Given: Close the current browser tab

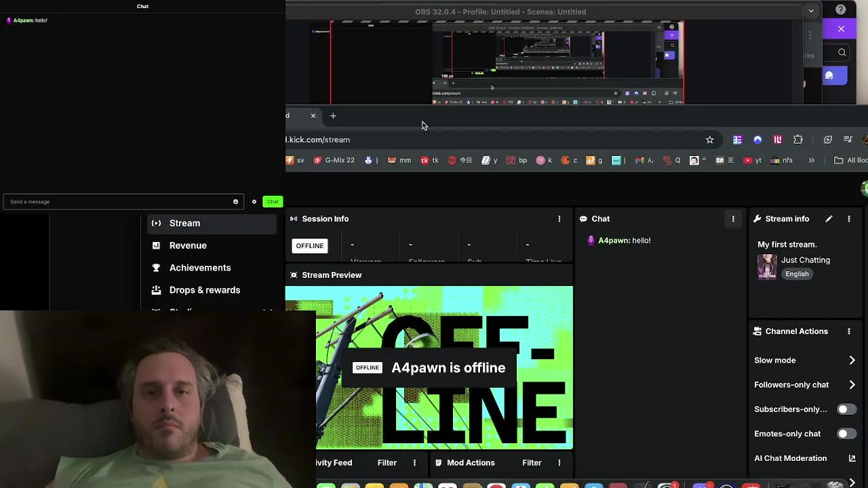Looking at the screenshot, I should 313,116.
